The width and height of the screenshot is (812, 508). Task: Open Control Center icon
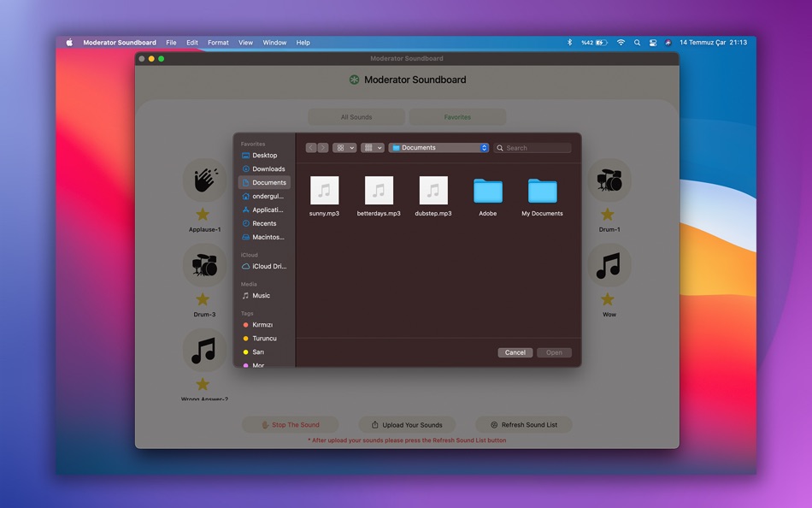tap(653, 43)
